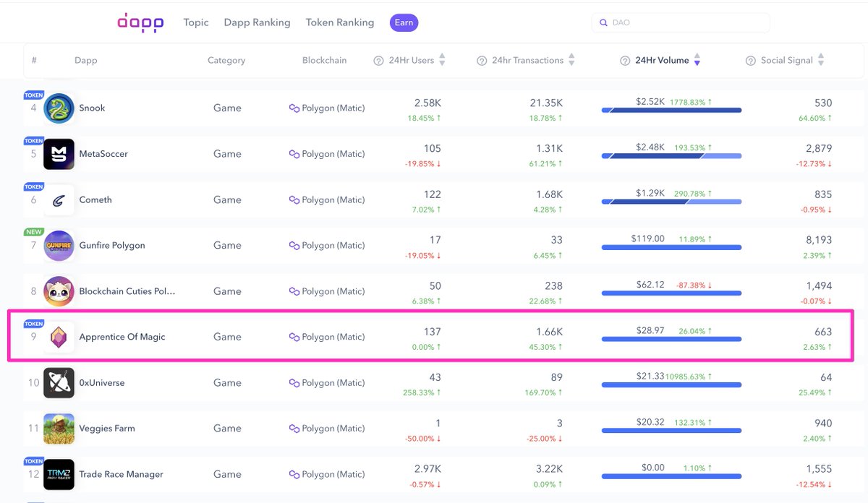This screenshot has height=503, width=868.
Task: Click the Earn button
Action: pyautogui.click(x=404, y=22)
